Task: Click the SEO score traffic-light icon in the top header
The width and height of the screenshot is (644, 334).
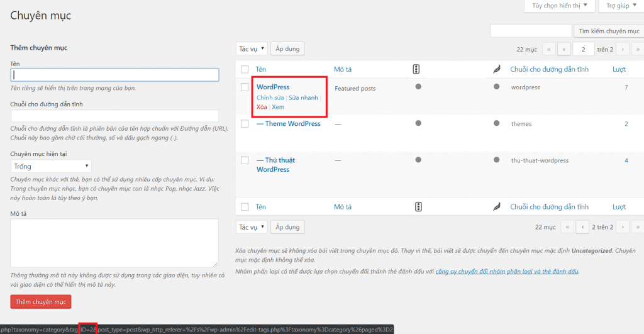Action: click(416, 69)
